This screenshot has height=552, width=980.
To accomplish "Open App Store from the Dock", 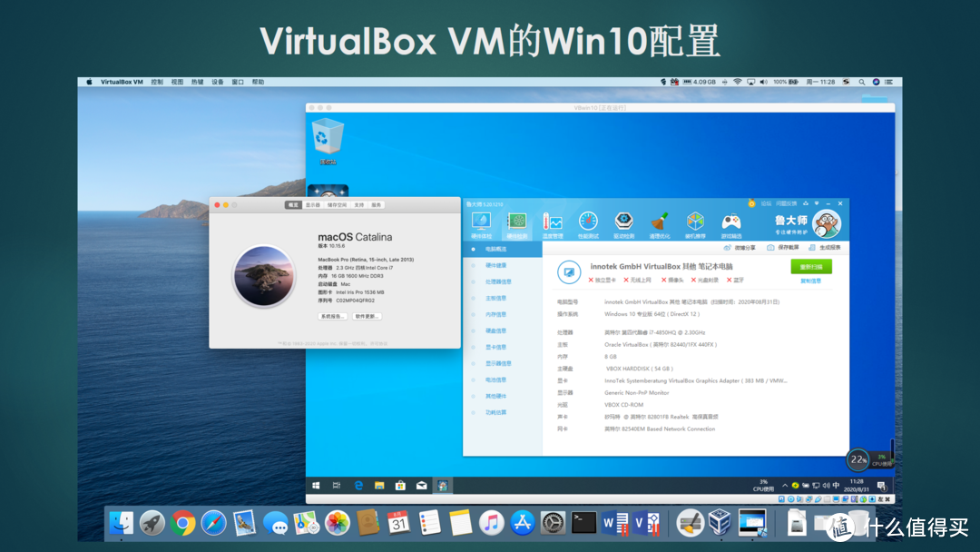I will 522,523.
